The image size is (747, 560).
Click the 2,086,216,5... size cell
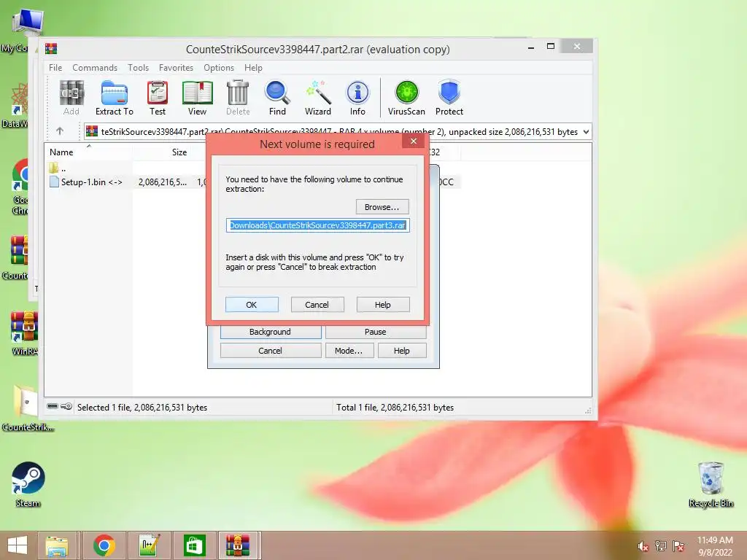coord(163,182)
